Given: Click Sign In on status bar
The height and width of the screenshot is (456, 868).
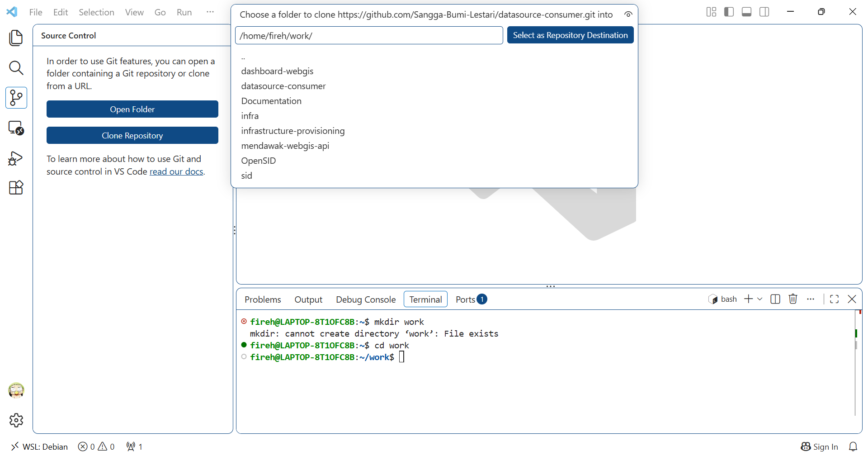Looking at the screenshot, I should [819, 446].
